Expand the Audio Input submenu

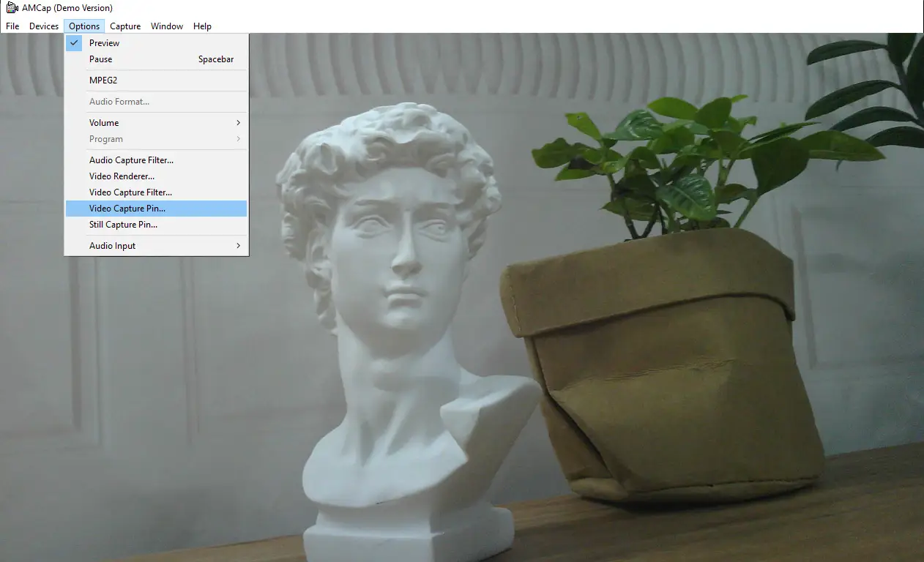pyautogui.click(x=113, y=246)
